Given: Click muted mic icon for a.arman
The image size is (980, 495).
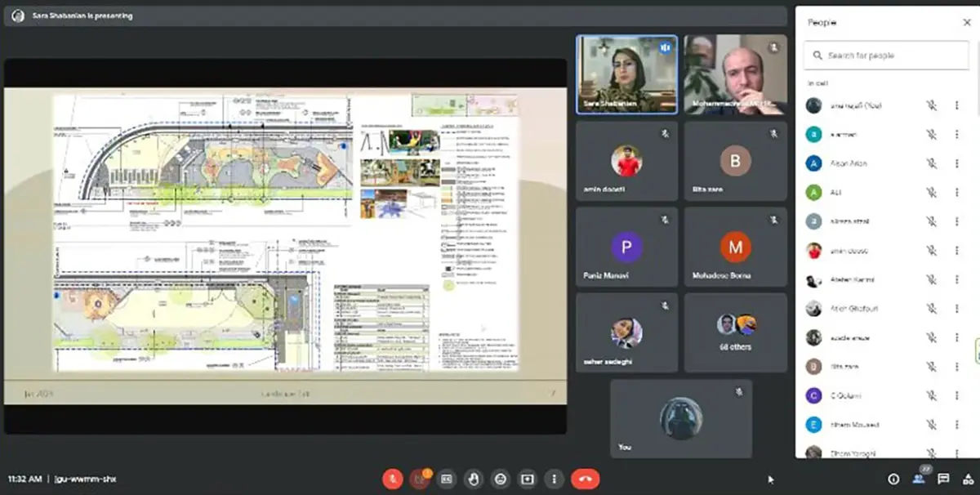Looking at the screenshot, I should (x=931, y=134).
